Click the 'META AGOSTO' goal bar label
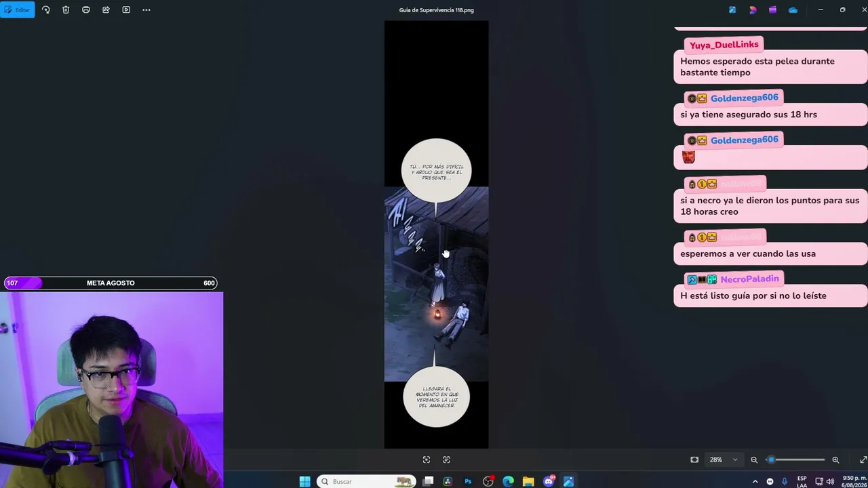 point(111,283)
